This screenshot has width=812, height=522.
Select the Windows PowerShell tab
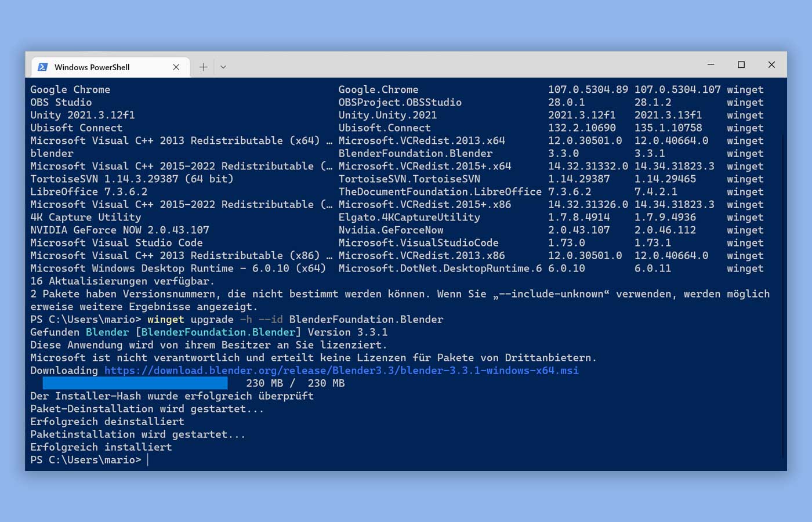coord(109,67)
